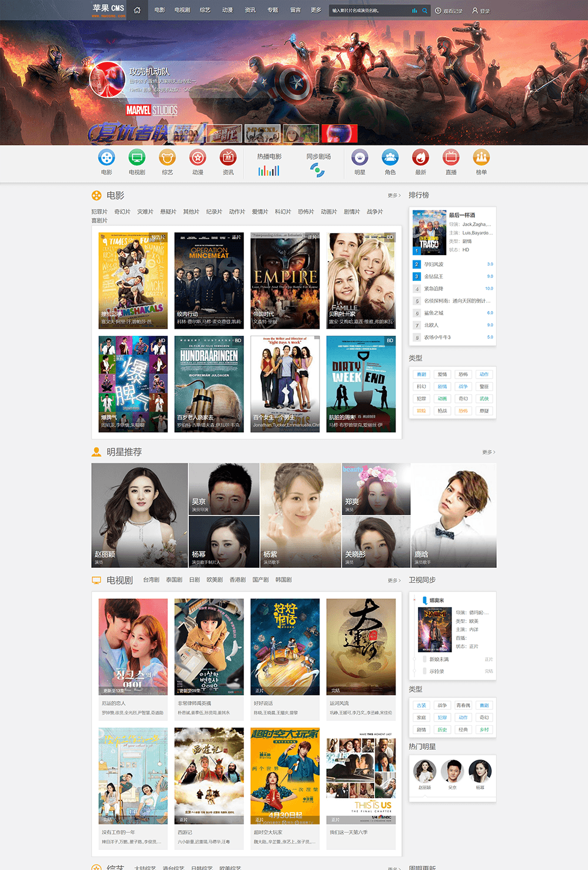The image size is (588, 870).
Task: Open 吴京 avatar in 热门明星
Action: pos(452,771)
